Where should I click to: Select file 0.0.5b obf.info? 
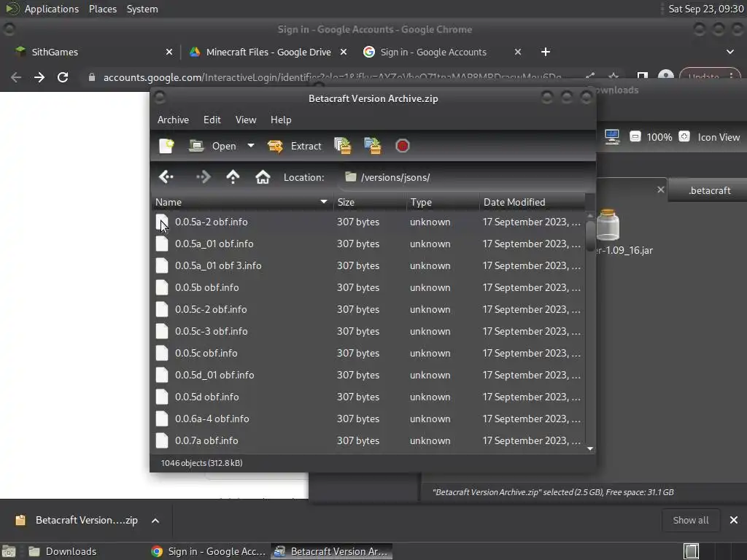(x=368, y=287)
